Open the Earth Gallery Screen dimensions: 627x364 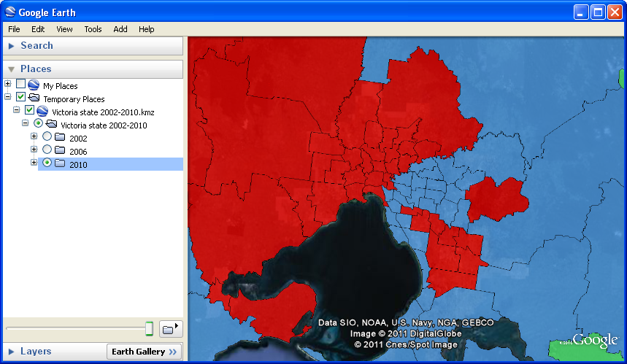145,352
